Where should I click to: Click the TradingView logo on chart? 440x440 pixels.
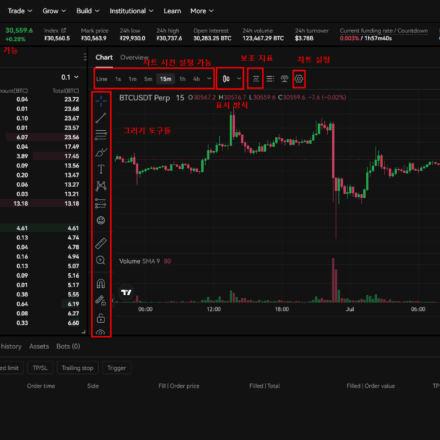tap(126, 292)
